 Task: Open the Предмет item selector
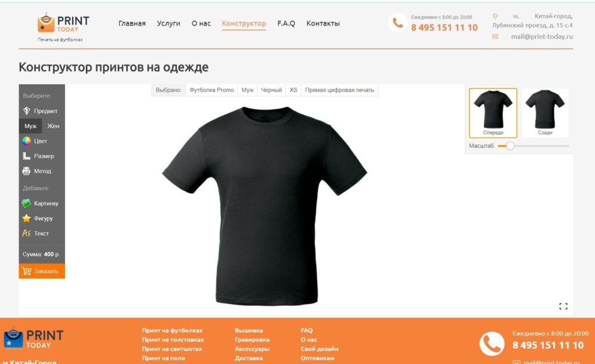point(42,111)
